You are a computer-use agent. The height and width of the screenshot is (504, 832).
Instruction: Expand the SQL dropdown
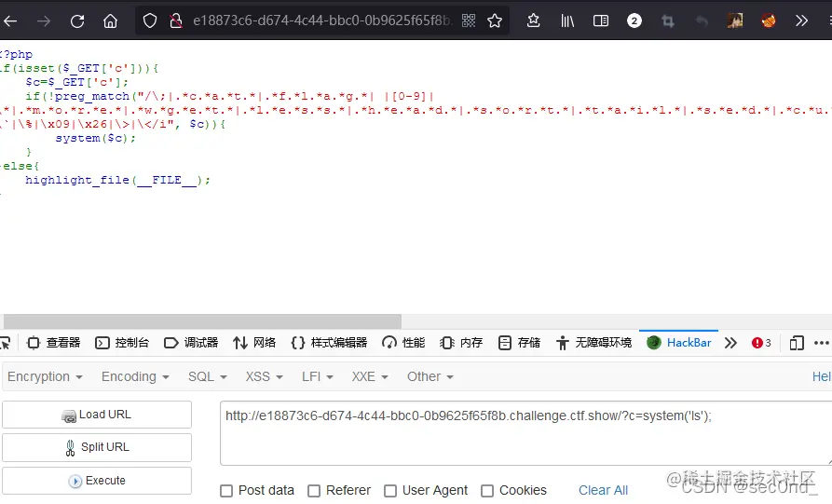(208, 376)
